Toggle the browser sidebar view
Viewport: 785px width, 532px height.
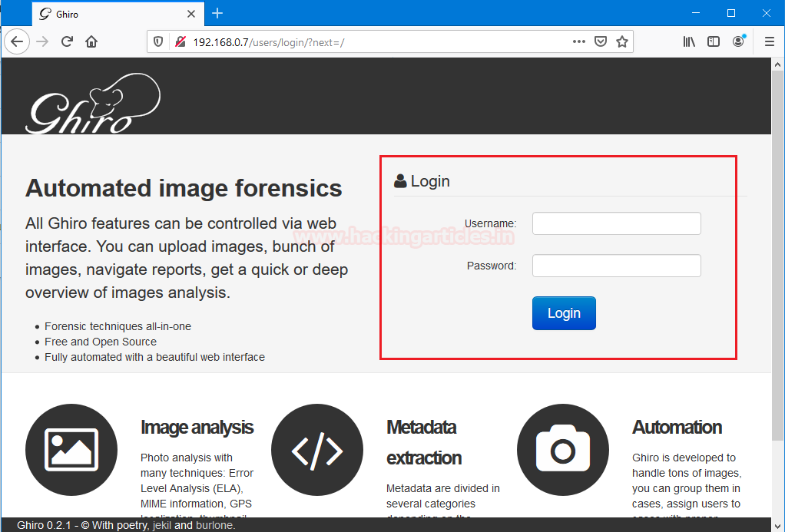(714, 41)
